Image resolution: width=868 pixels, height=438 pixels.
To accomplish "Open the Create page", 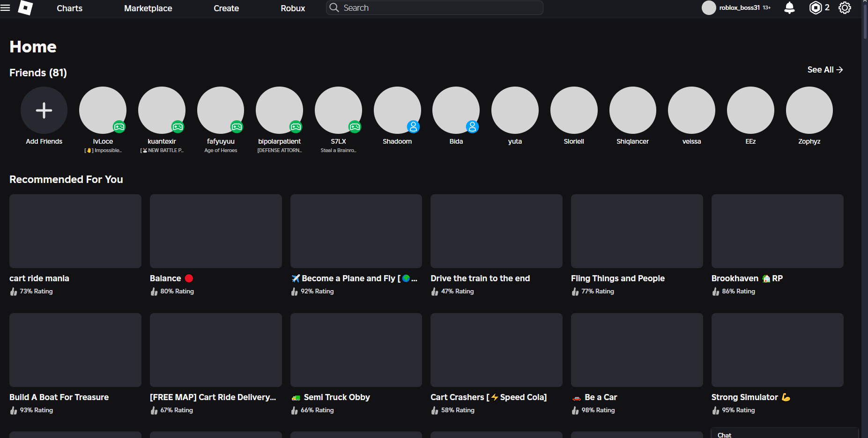I will click(x=226, y=8).
